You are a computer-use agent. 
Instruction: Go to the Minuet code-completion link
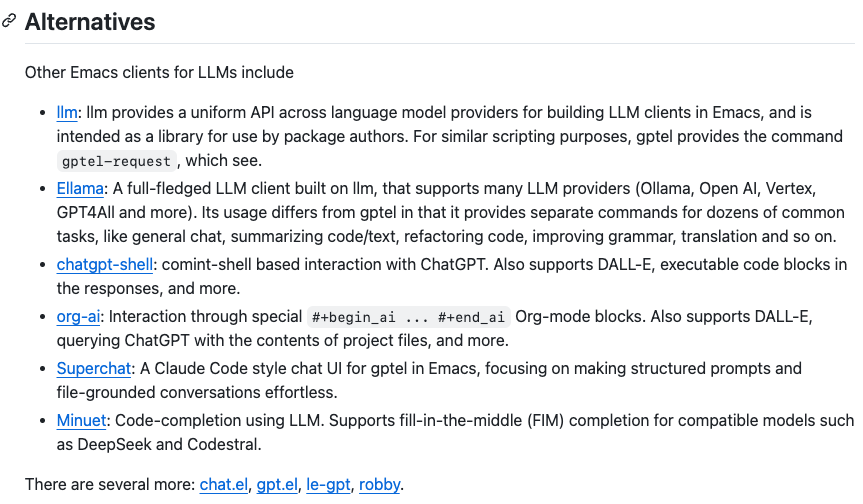click(81, 421)
